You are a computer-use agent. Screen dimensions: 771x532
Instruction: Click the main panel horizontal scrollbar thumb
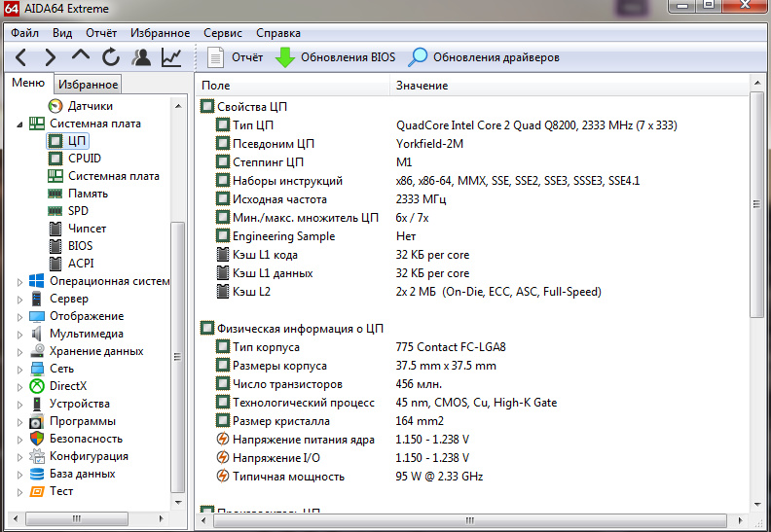click(469, 520)
